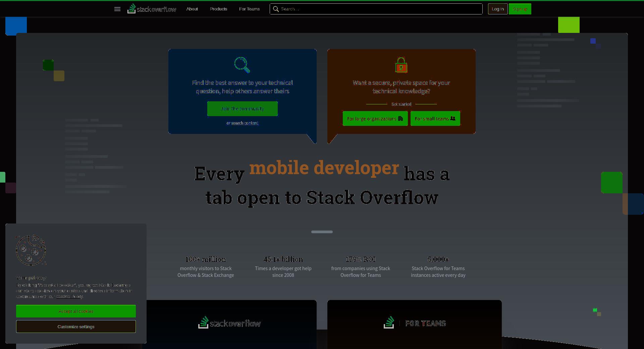644x349 pixels.
Task: Open the For Teams nav link
Action: point(249,9)
